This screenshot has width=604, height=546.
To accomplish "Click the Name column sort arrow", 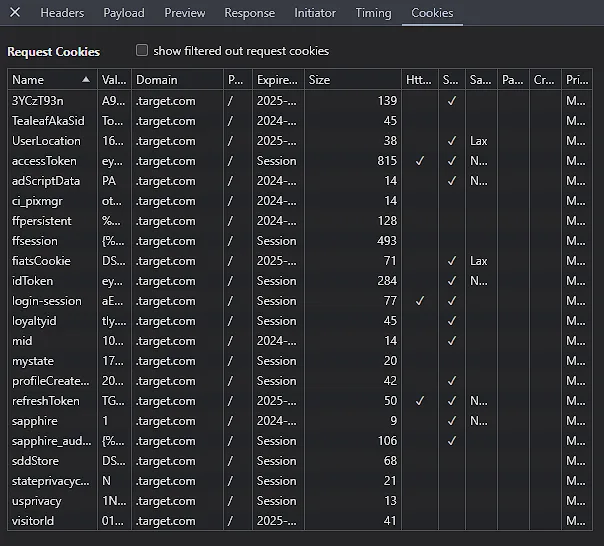I will click(x=86, y=79).
